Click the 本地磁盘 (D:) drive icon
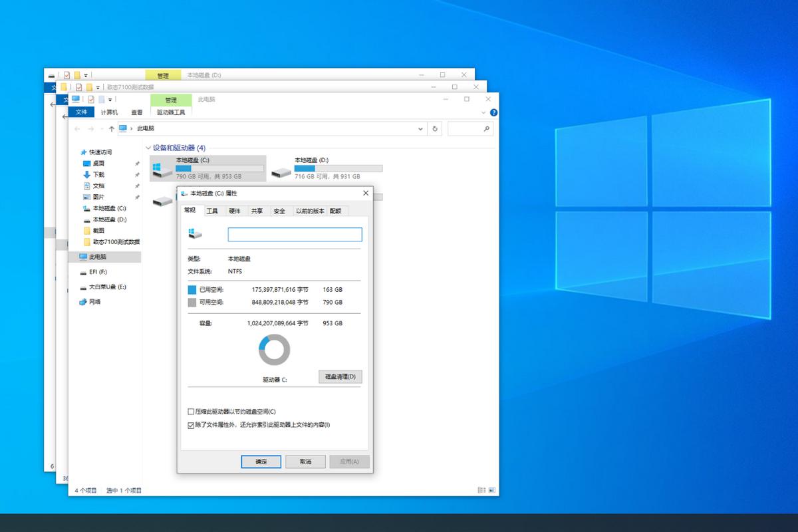The height and width of the screenshot is (532, 798). click(x=283, y=170)
